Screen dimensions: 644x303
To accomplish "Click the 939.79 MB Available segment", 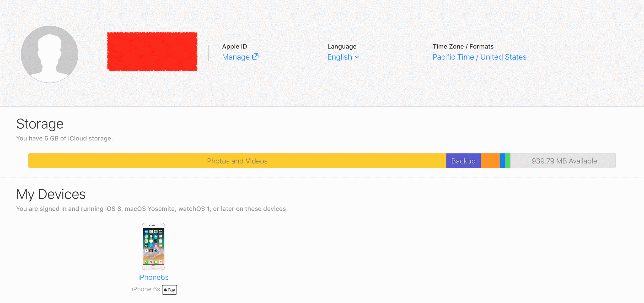I will [x=563, y=161].
